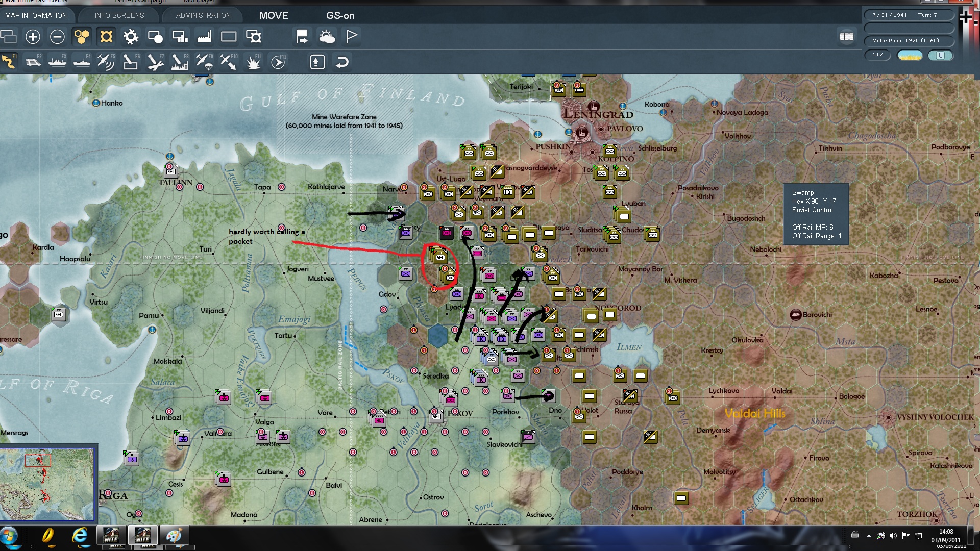Click the Tartu town label
The image size is (980, 551).
283,335
